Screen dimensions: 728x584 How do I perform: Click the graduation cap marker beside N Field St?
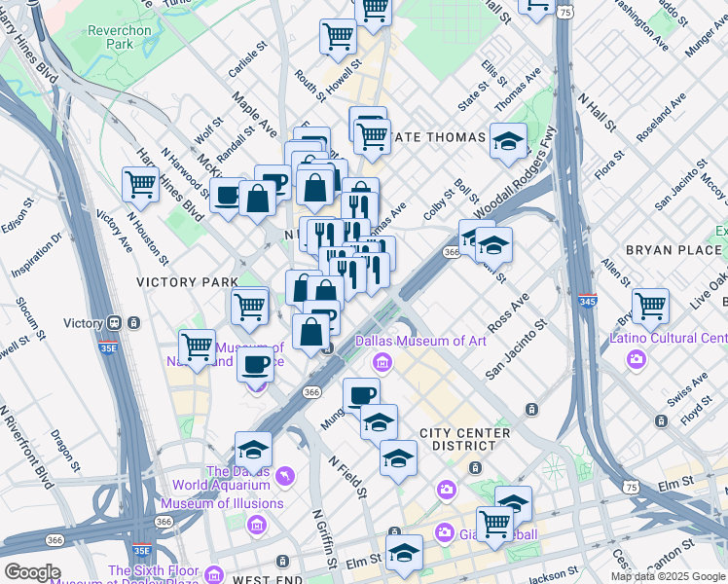point(398,458)
